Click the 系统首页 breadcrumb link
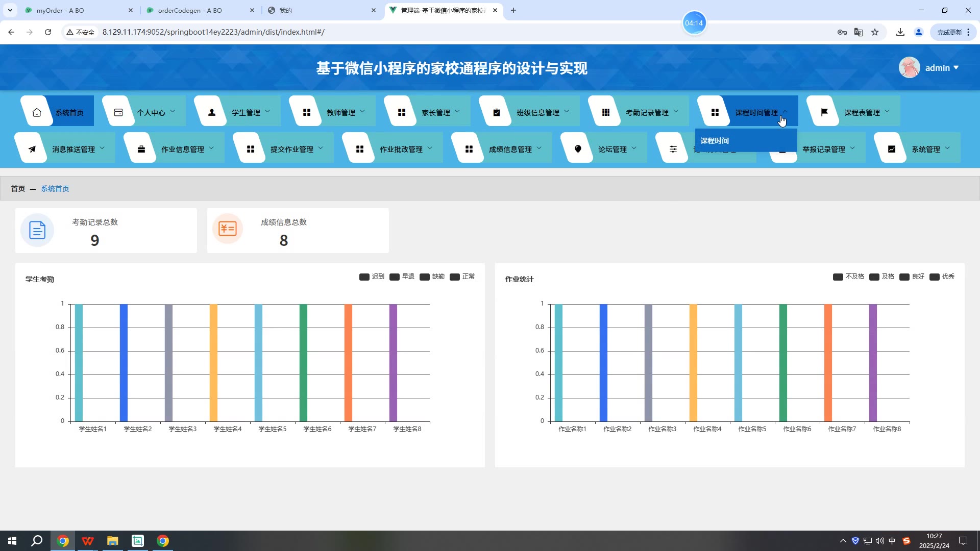This screenshot has width=980, height=551. (55, 189)
